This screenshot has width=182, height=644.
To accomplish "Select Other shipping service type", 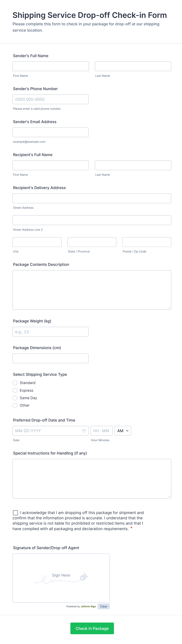I will coord(15,405).
